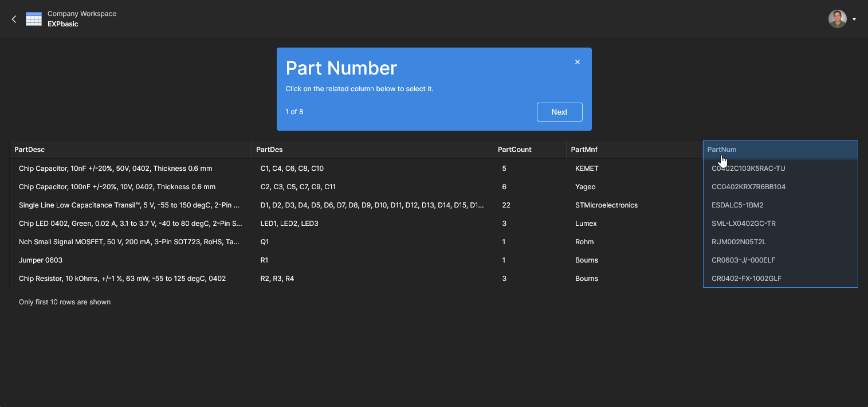The image size is (868, 407).
Task: Click the count cell showing 22
Action: pyautogui.click(x=506, y=205)
